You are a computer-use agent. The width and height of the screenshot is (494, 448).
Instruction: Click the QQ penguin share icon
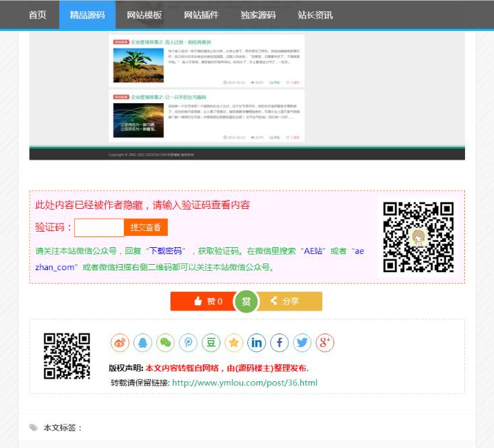143,343
